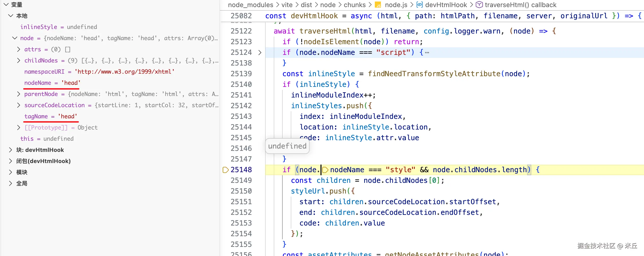Click the sticky scroll header line 25082
Image resolution: width=644 pixels, height=256 pixels.
[432, 16]
